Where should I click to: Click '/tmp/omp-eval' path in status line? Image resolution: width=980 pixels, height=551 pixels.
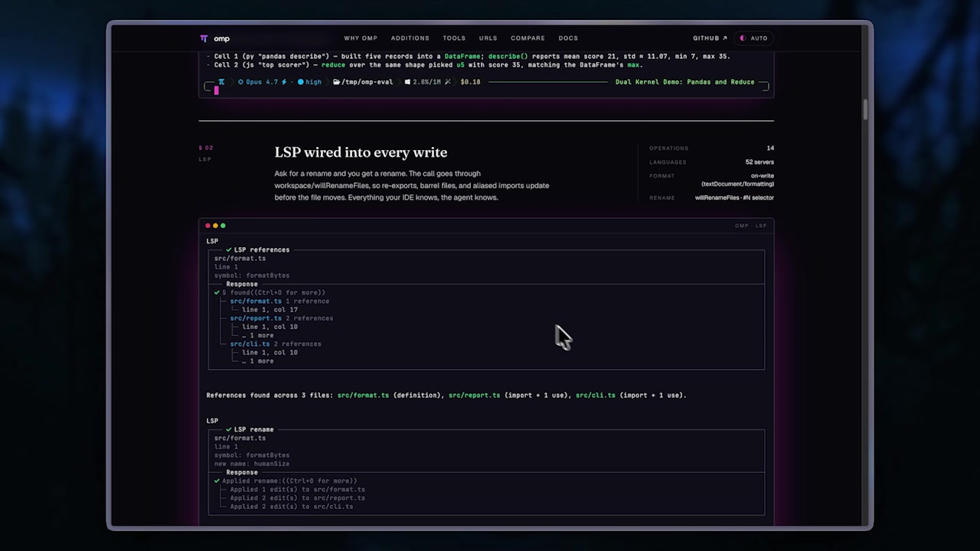[367, 82]
